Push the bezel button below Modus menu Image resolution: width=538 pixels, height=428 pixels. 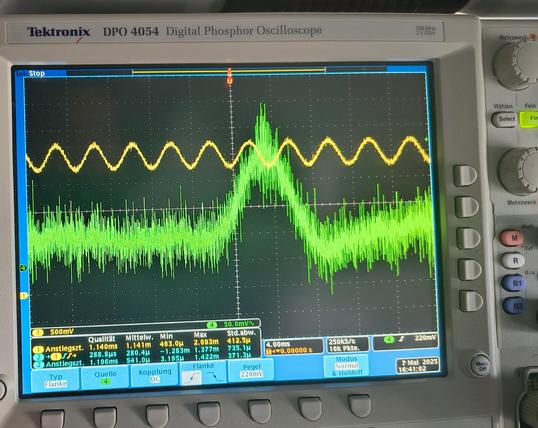359,405
